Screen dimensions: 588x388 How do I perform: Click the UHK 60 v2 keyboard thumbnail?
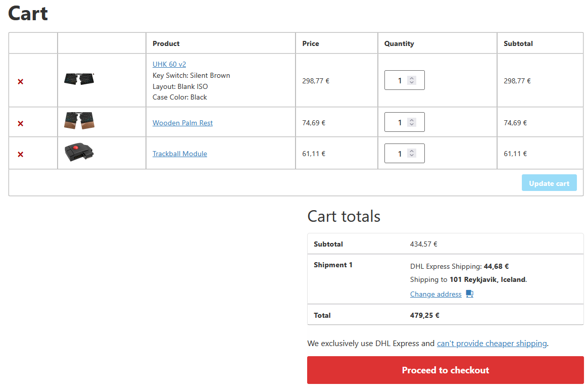(79, 79)
